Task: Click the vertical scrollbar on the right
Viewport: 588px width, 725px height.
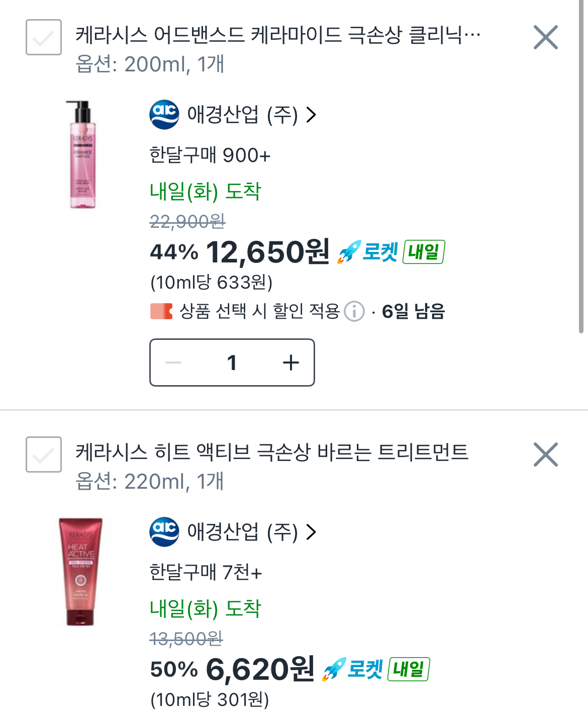Action: 581,166
